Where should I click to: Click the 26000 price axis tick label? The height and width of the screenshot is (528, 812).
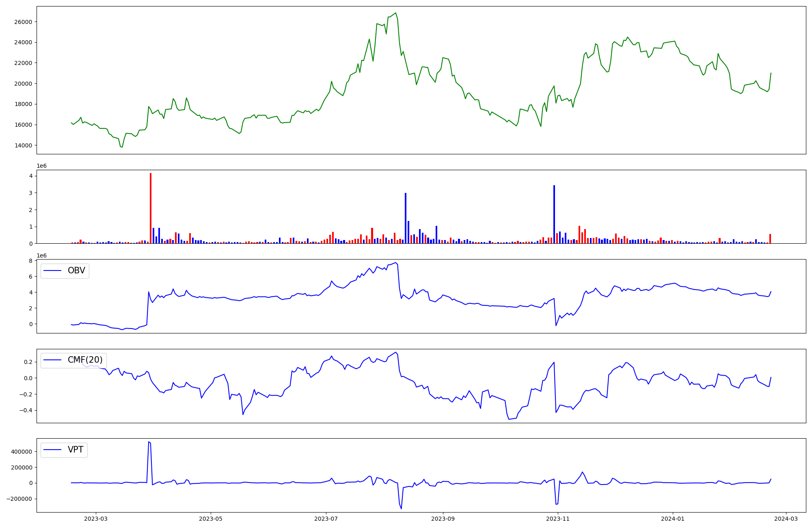coord(23,22)
